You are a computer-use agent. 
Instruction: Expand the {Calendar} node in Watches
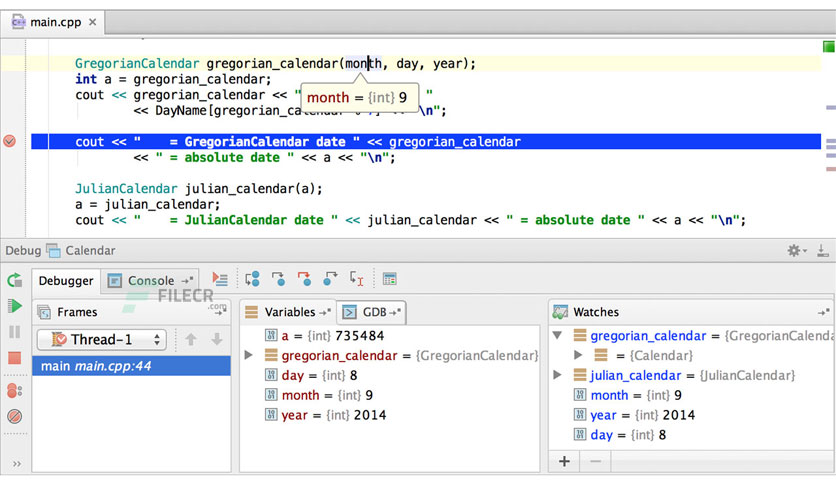point(578,355)
